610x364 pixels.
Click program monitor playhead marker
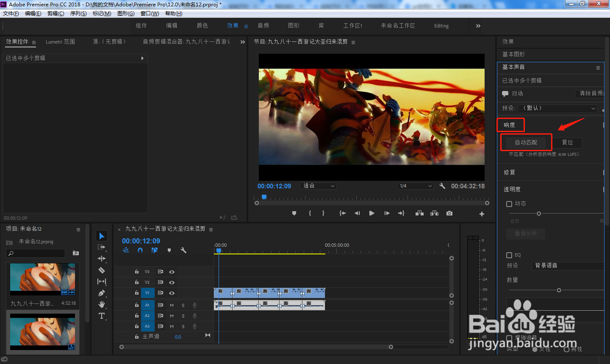(x=264, y=197)
